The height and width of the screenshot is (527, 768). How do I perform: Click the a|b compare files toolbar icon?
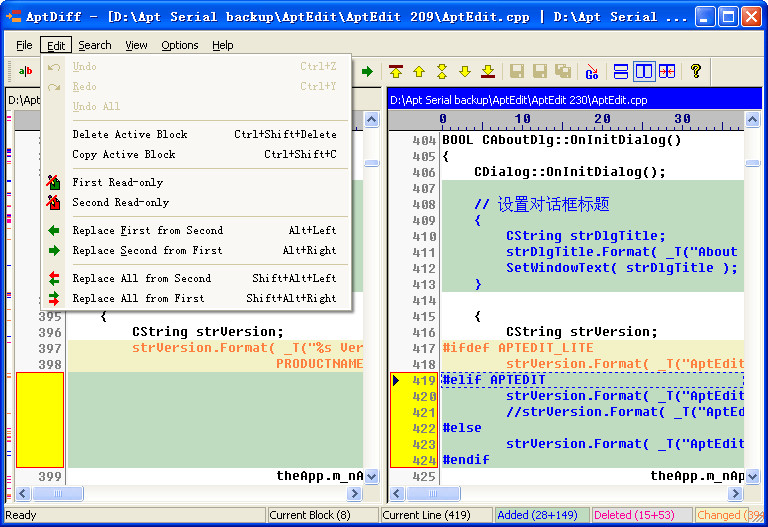pos(25,72)
